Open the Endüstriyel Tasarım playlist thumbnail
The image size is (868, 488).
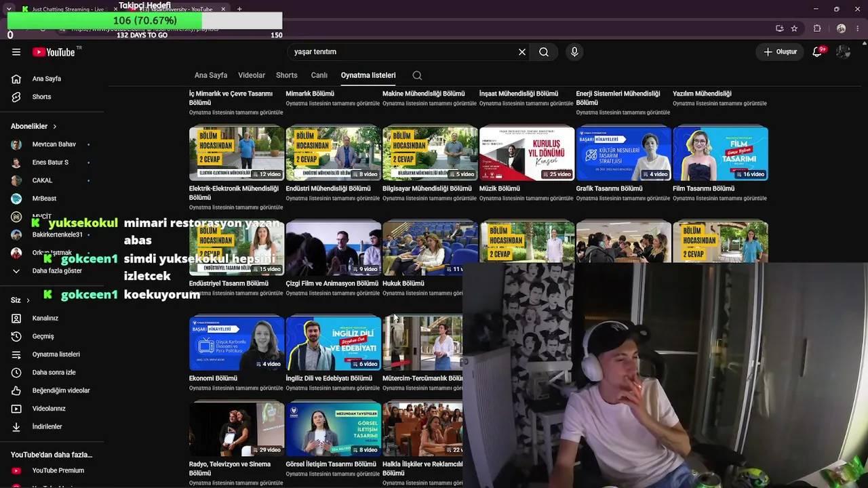coord(237,248)
